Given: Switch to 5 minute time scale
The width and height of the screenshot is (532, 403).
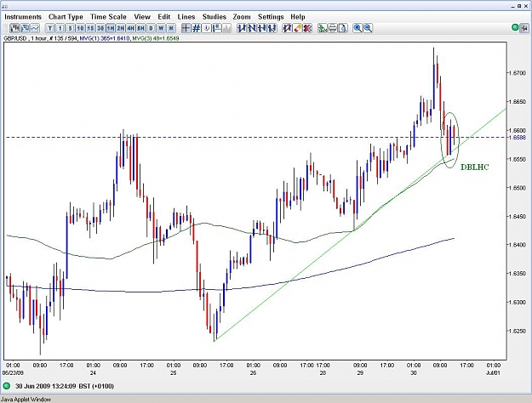Looking at the screenshot, I should coord(71,28).
